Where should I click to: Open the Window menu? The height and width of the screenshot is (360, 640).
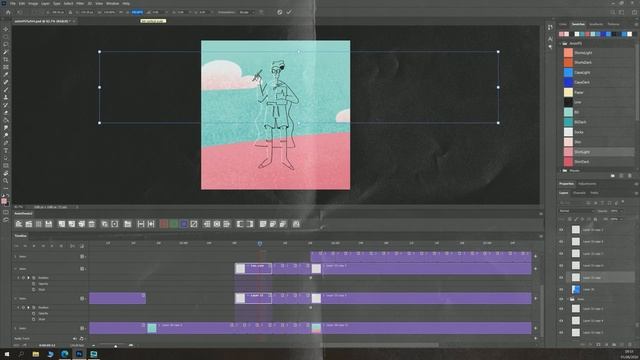113,3
